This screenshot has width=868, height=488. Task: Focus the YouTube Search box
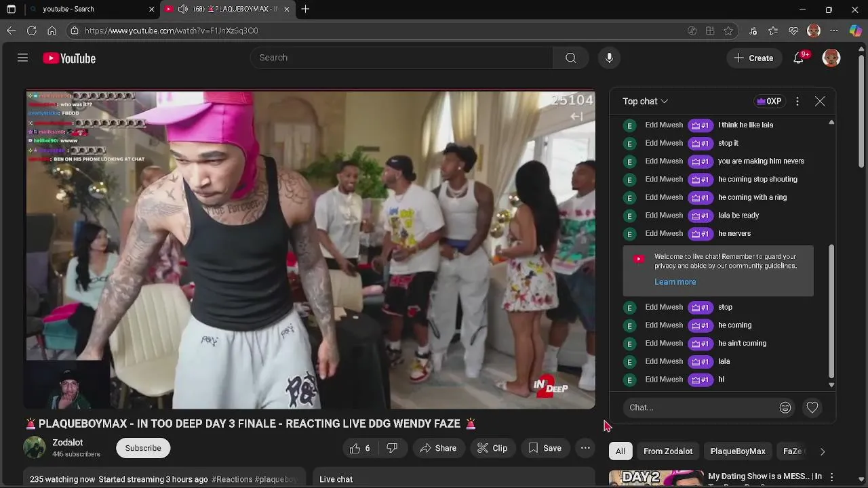pyautogui.click(x=402, y=58)
